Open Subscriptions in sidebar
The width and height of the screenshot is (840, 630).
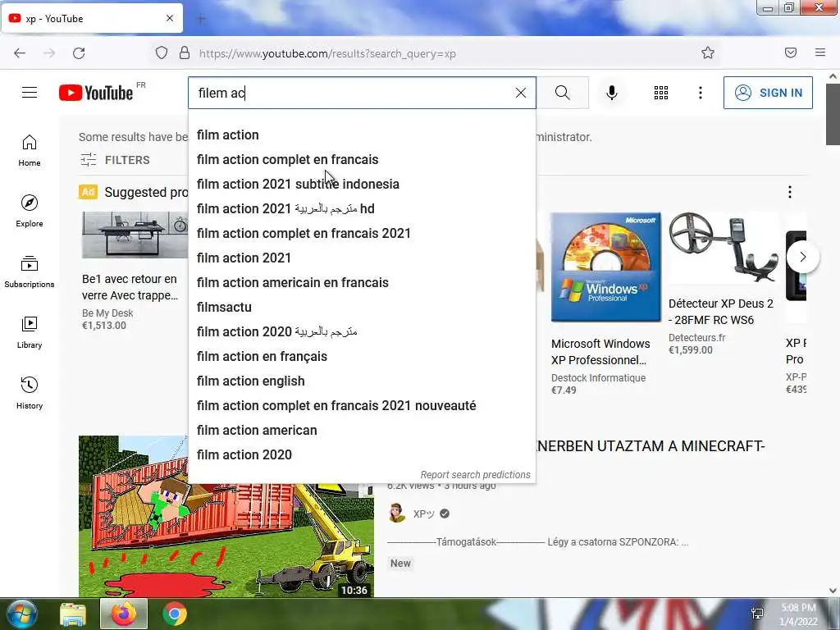click(30, 272)
